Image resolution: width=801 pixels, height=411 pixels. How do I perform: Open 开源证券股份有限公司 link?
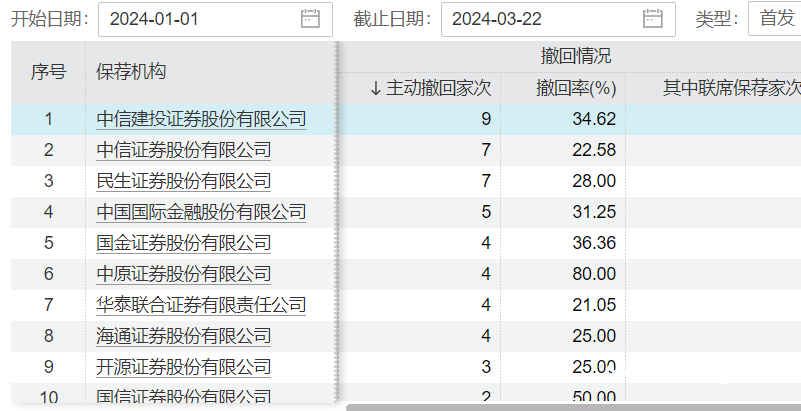click(183, 367)
